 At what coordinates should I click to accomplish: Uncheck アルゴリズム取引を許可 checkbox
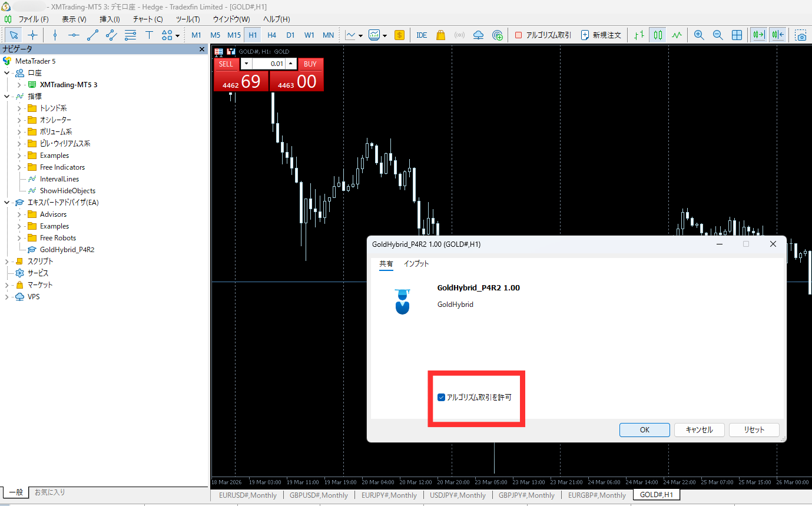coord(442,398)
